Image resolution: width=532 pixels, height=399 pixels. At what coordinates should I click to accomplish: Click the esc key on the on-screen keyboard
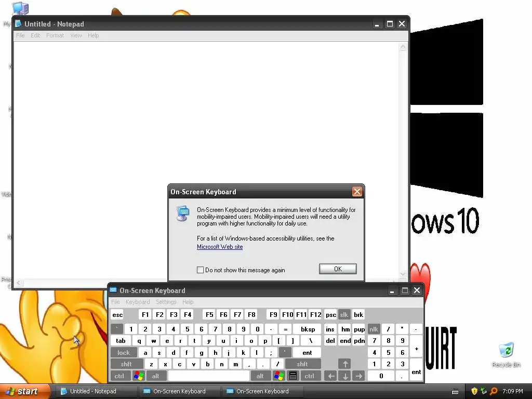tap(117, 314)
